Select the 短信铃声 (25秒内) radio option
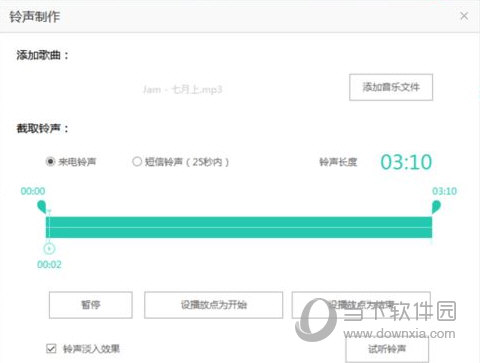Image resolution: width=480 pixels, height=363 pixels. pyautogui.click(x=137, y=162)
